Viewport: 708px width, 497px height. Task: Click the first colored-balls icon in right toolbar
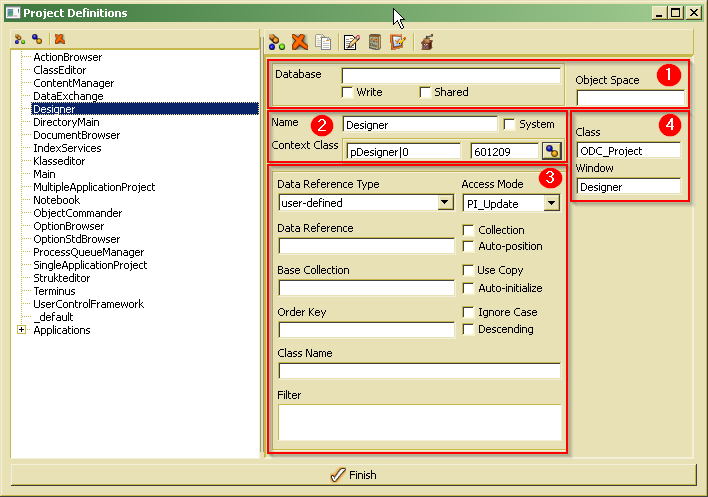(277, 42)
